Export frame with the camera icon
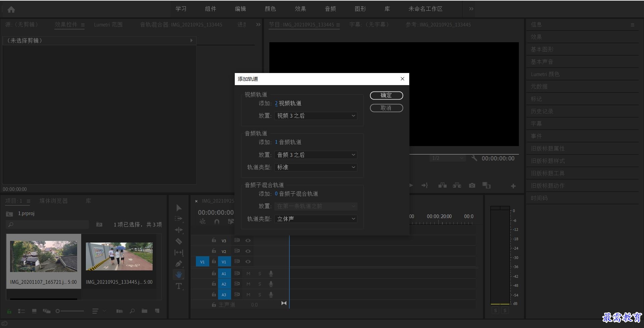644x328 pixels. 472,185
